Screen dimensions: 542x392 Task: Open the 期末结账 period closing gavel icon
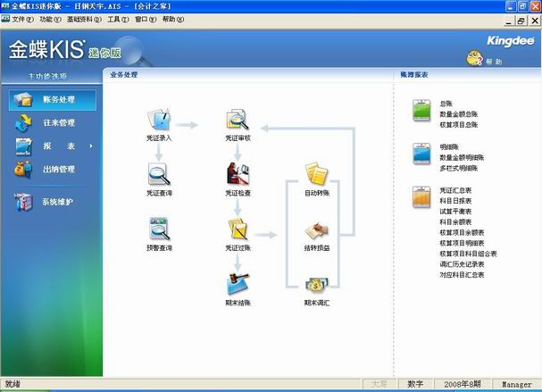pyautogui.click(x=238, y=283)
